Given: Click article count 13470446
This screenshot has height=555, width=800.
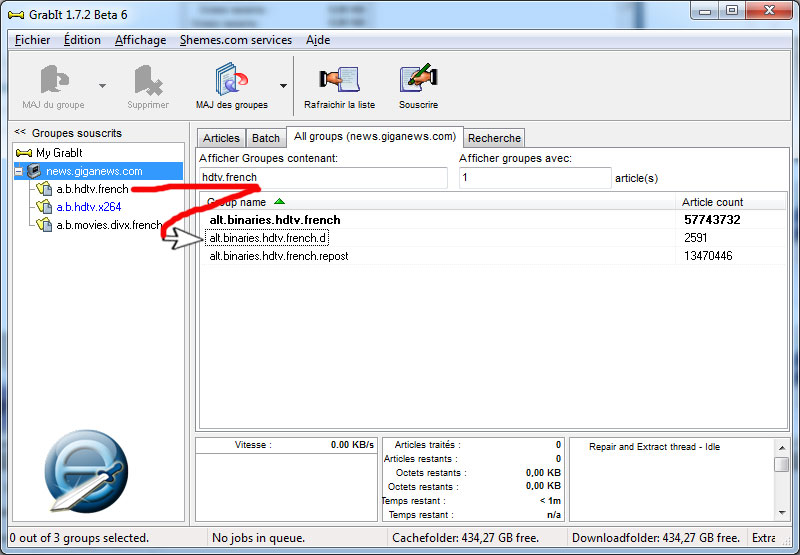Looking at the screenshot, I should coord(708,256).
